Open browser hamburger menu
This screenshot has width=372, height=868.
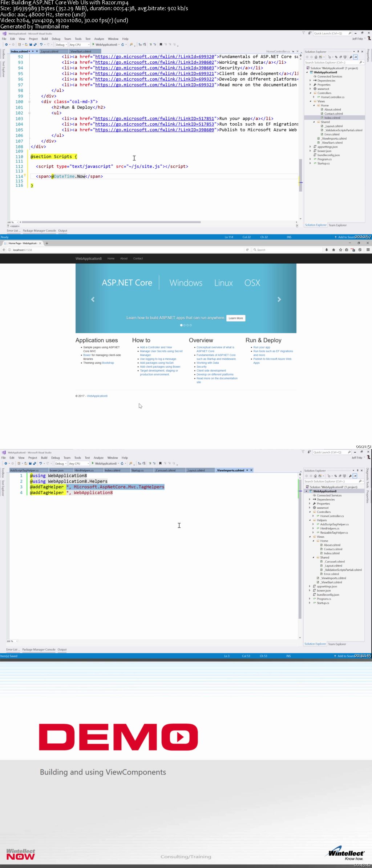pyautogui.click(x=368, y=250)
